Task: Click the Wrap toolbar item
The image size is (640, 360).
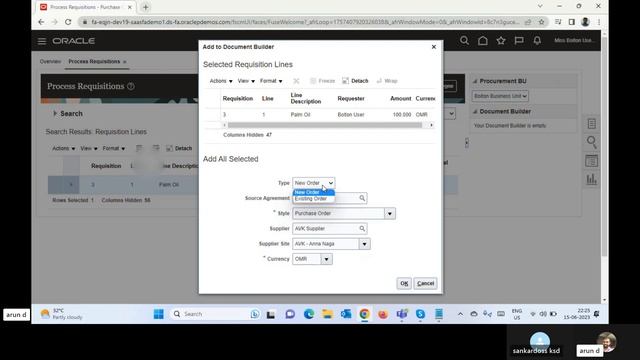Action: point(387,81)
